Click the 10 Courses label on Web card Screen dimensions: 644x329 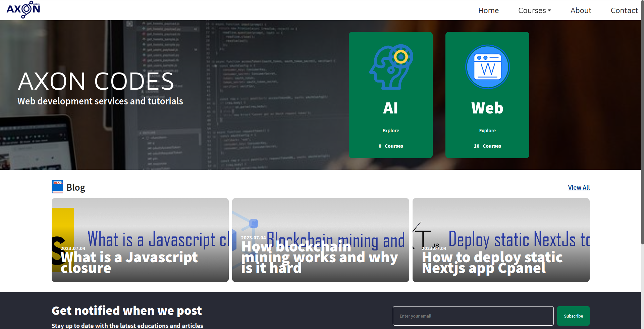click(x=487, y=146)
